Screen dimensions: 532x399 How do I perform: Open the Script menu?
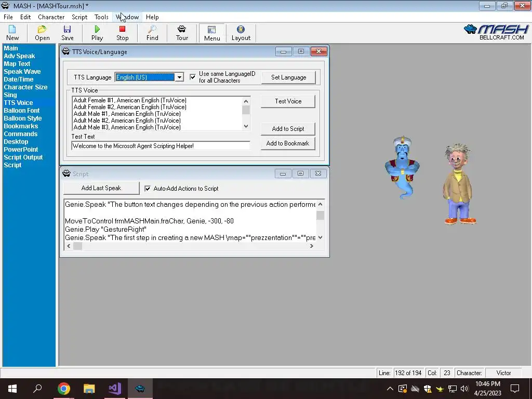79,17
